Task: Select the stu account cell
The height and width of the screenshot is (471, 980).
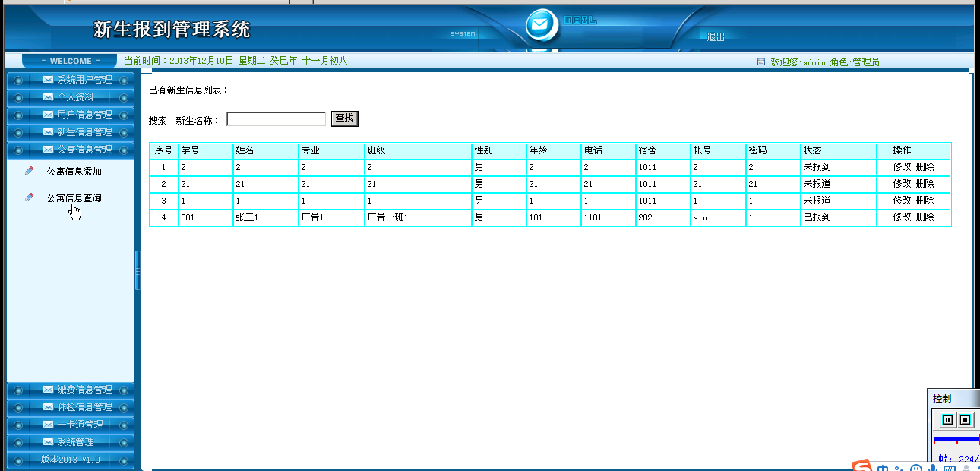Action: click(718, 217)
